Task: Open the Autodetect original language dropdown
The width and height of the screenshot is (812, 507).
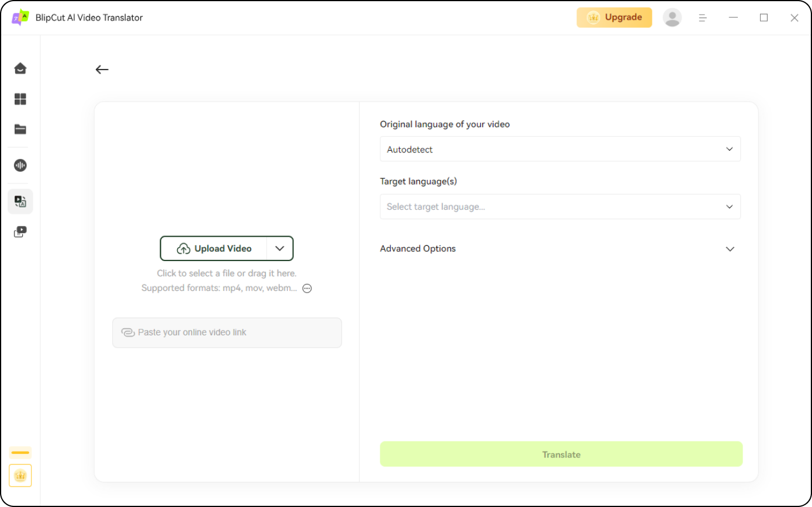Action: click(x=560, y=149)
